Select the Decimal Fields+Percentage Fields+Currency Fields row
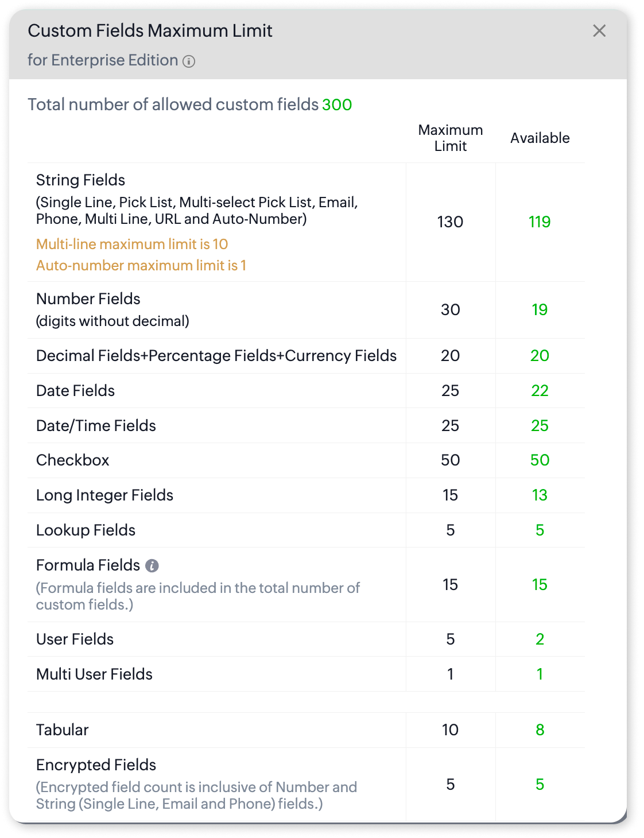Viewport: 644px width, 838px height. click(x=216, y=356)
